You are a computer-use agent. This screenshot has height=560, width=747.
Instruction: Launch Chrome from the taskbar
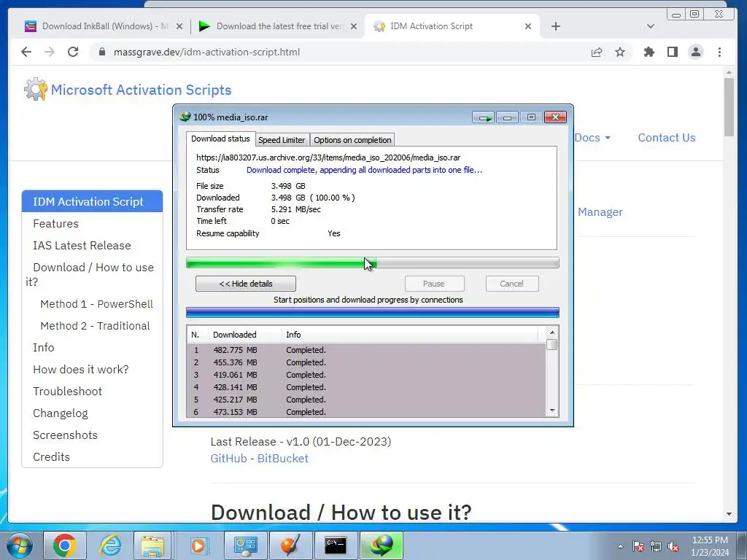click(x=65, y=545)
